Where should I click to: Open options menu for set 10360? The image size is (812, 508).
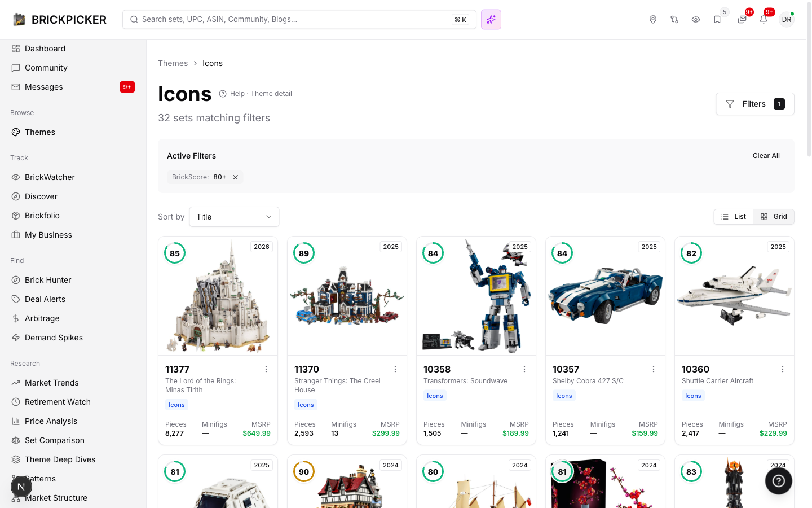[x=783, y=369]
